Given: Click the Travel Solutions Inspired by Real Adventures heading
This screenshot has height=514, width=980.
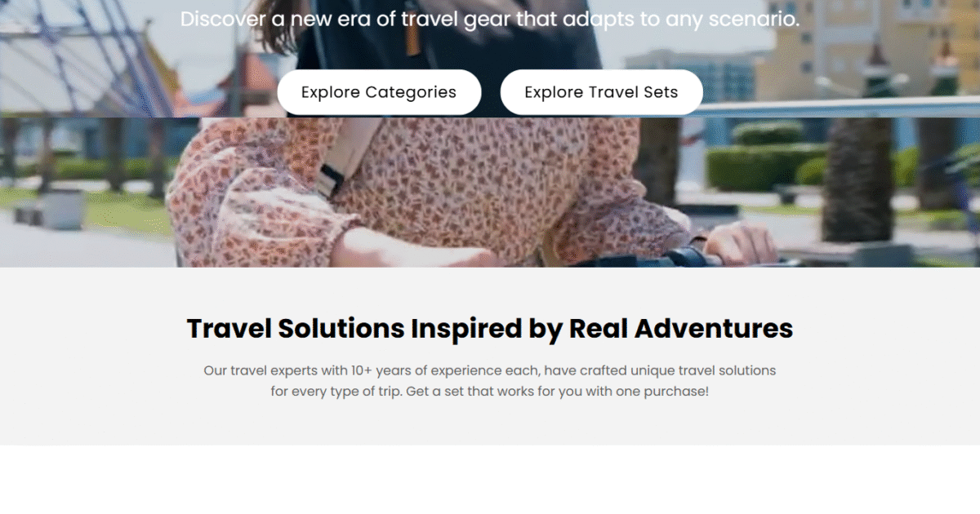Looking at the screenshot, I should 490,328.
